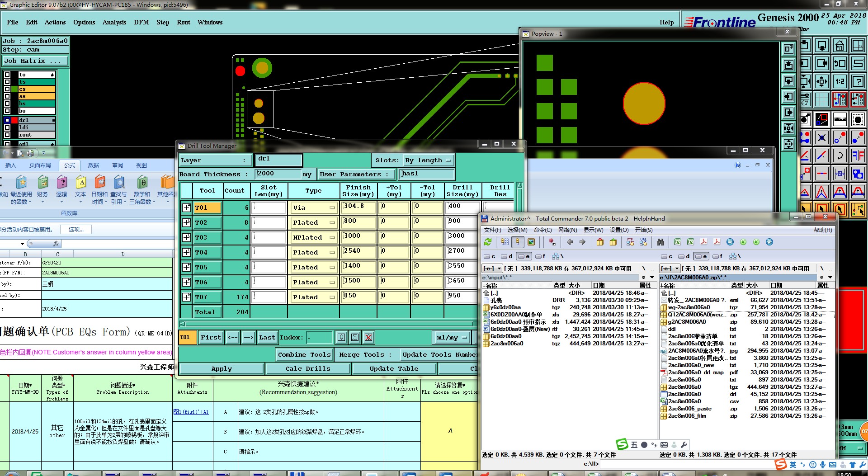The width and height of the screenshot is (868, 476).
Task: Click the First navigation button
Action: (x=211, y=338)
